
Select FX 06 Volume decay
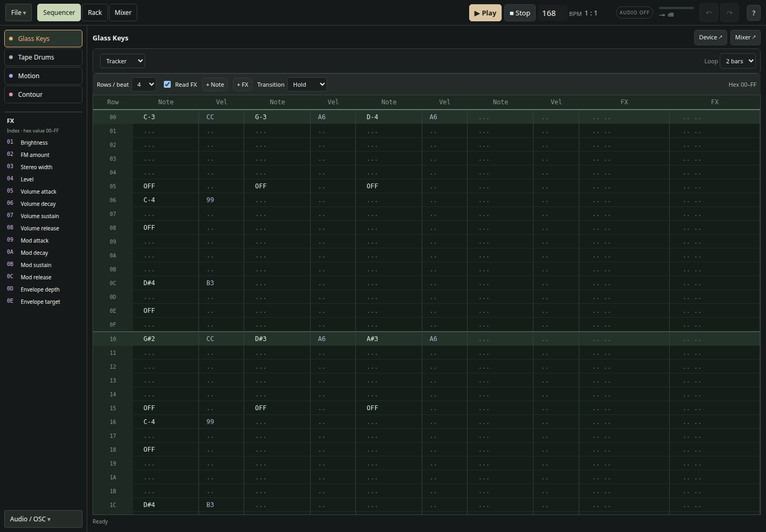coord(43,204)
